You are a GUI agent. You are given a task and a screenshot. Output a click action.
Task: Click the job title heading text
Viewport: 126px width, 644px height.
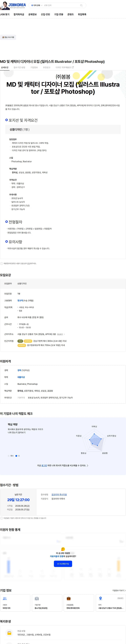[x=52, y=62]
